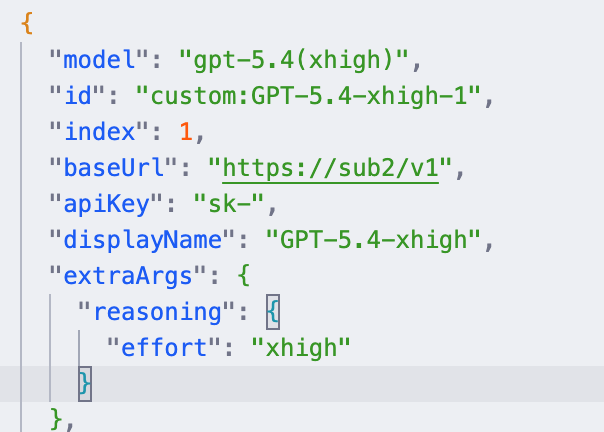Place cursor in the "model" key
This screenshot has width=604, height=432.
point(99,60)
